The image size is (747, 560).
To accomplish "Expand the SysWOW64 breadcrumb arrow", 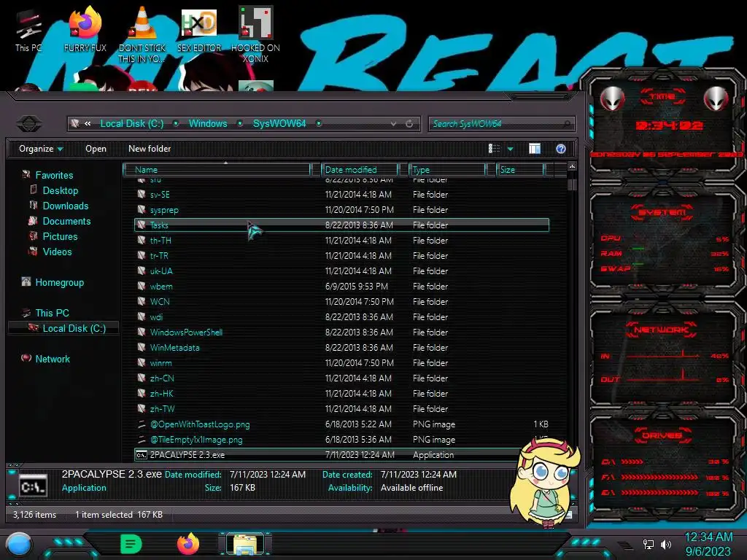I will 319,123.
